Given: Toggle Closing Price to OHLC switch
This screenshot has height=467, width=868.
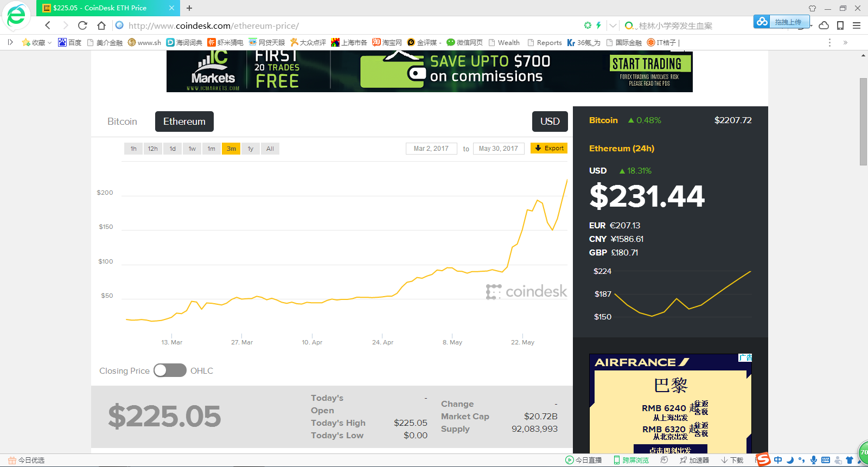Looking at the screenshot, I should click(x=170, y=370).
